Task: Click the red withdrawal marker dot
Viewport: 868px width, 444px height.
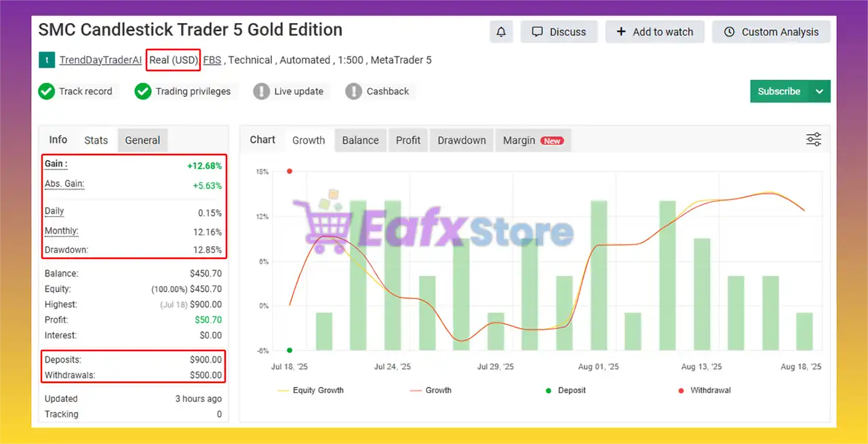Action: coord(290,171)
